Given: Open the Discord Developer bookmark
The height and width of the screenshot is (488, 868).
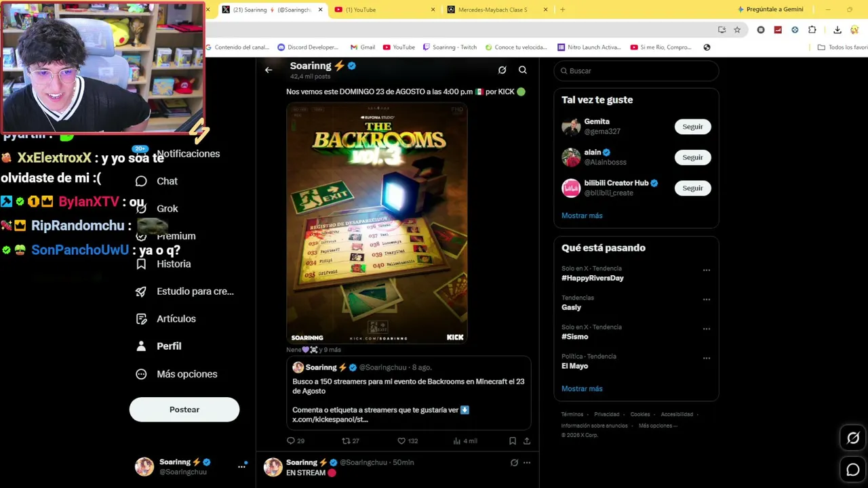Looking at the screenshot, I should (x=308, y=47).
